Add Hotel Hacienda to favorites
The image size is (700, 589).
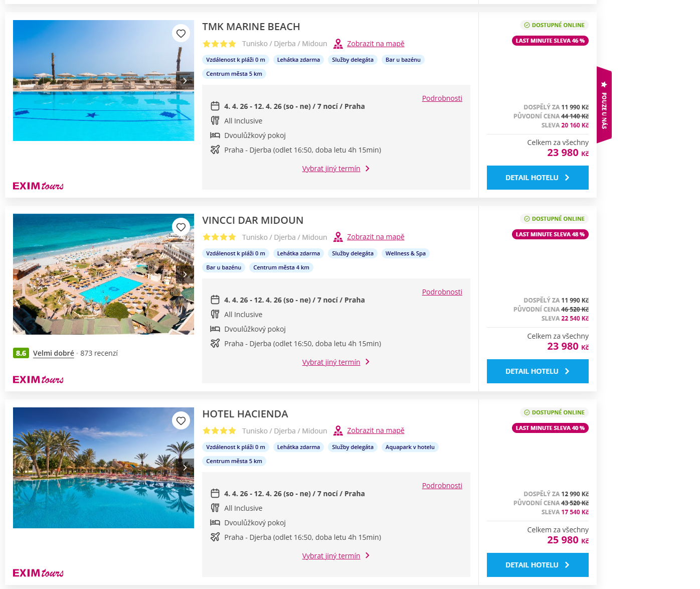[181, 421]
